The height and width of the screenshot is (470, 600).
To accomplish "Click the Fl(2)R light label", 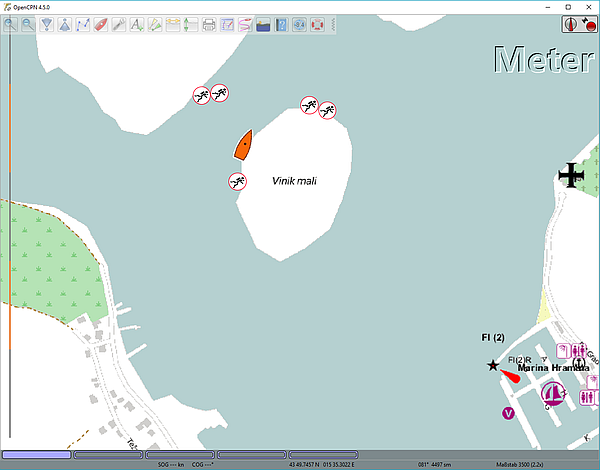I will pos(519,360).
